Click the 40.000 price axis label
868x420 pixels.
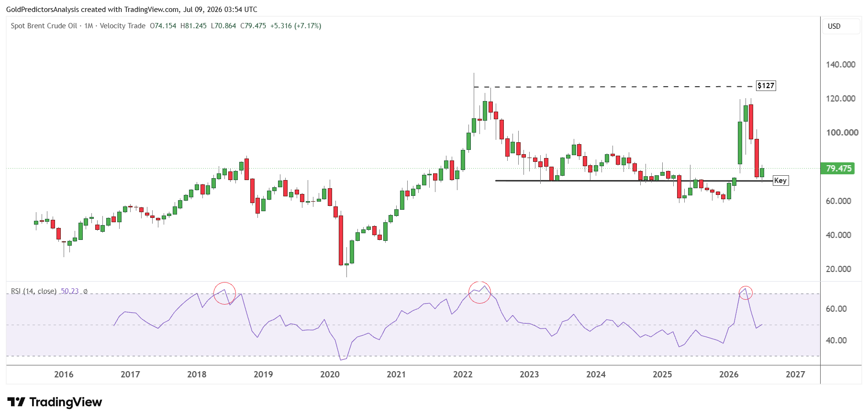(839, 235)
